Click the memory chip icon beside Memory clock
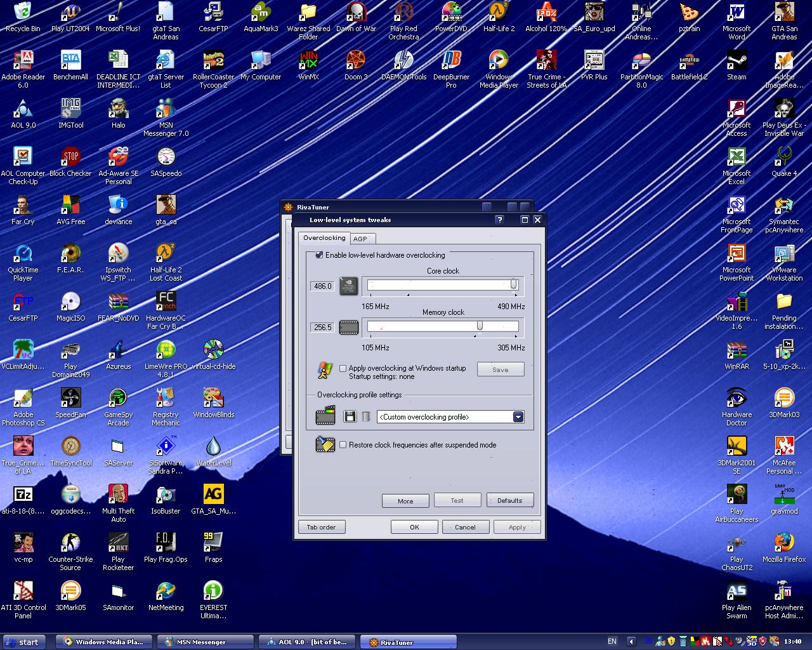The height and width of the screenshot is (650, 812). click(349, 328)
